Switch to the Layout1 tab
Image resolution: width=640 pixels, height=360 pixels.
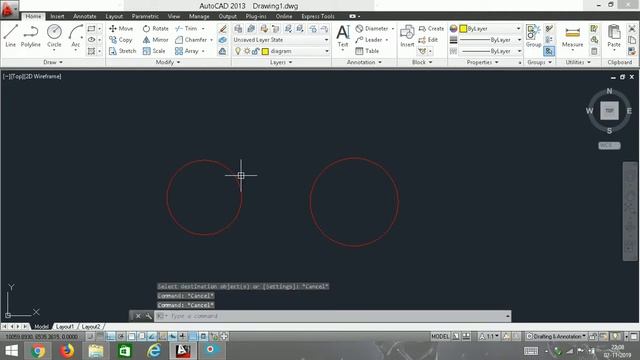[64, 327]
